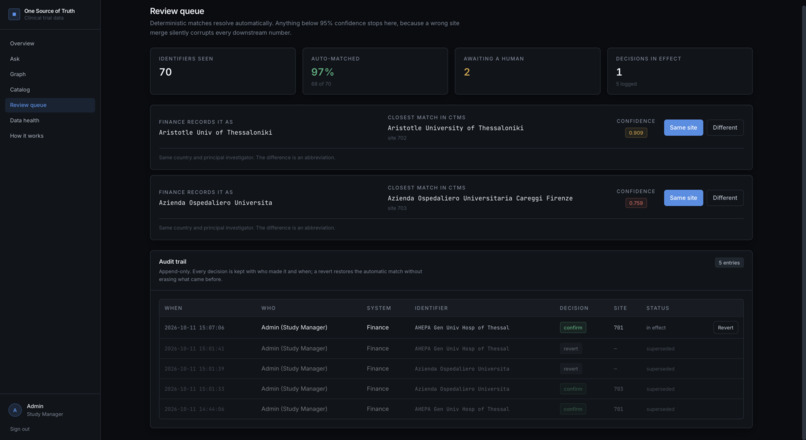Click the Awaiting a Human count 2

click(467, 72)
